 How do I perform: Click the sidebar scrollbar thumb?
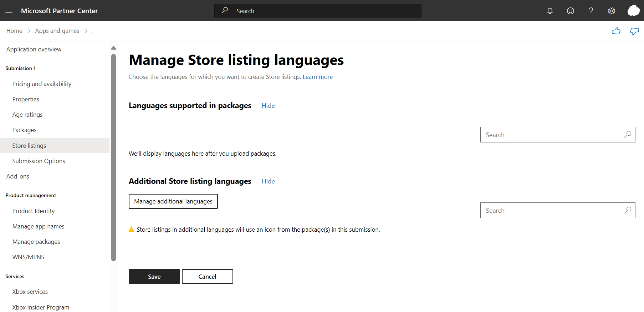point(113,157)
